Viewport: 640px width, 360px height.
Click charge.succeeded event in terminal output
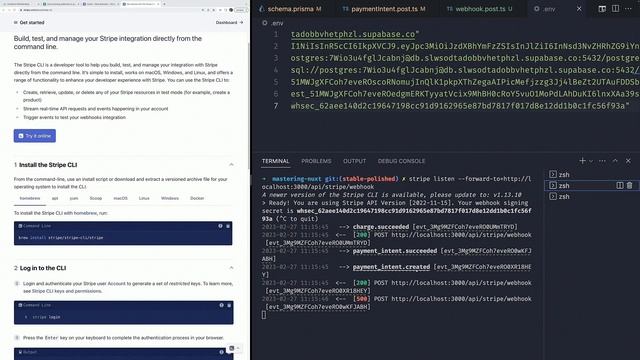pyautogui.click(x=381, y=227)
